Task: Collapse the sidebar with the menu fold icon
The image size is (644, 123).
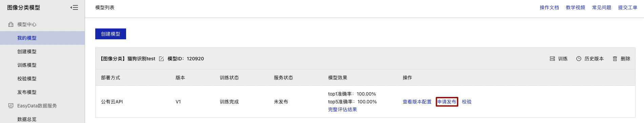Action: tap(74, 7)
